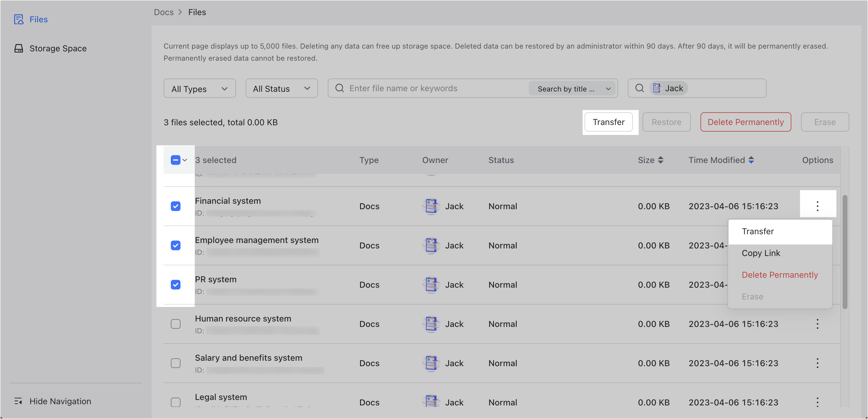The width and height of the screenshot is (868, 419).
Task: Uncheck the PR system checkbox
Action: point(176,284)
